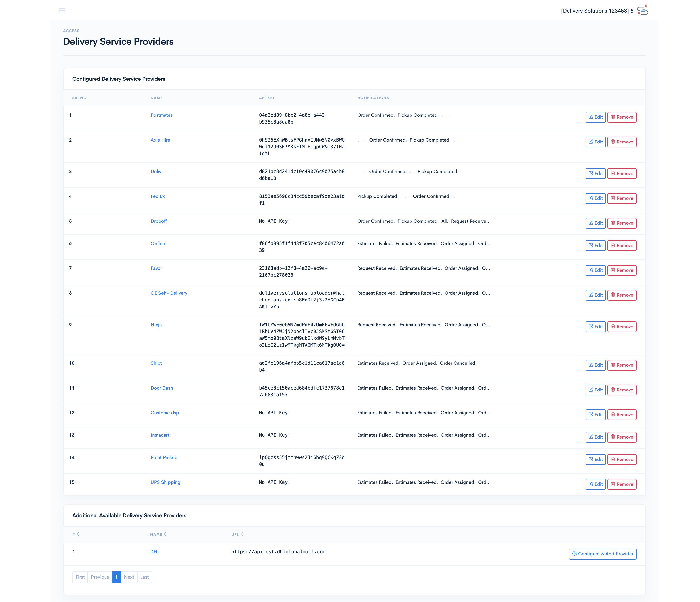The width and height of the screenshot is (700, 602).
Task: Remove the Onfleet provider
Action: [x=622, y=245]
